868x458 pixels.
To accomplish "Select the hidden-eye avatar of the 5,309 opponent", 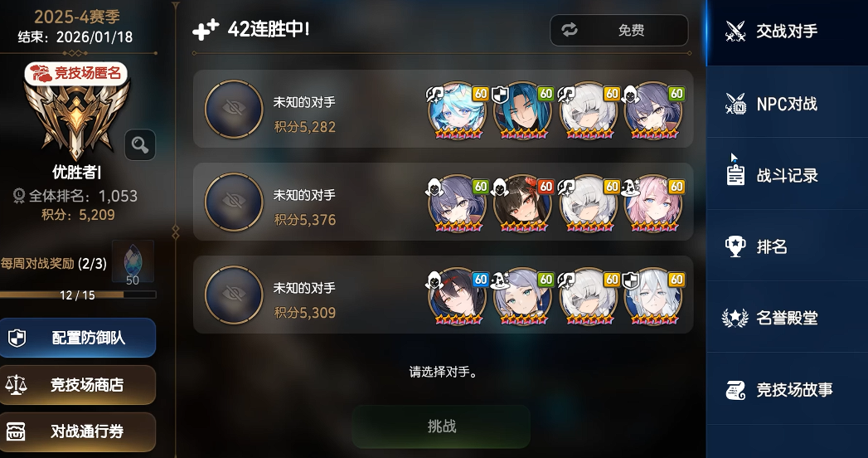I will click(234, 295).
